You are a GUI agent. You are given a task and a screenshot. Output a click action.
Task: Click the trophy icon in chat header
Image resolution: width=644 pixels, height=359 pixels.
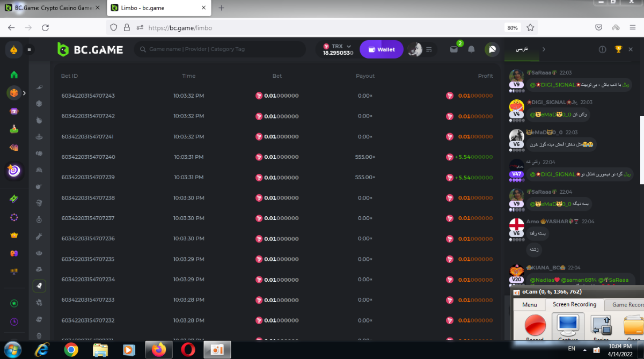(x=618, y=49)
